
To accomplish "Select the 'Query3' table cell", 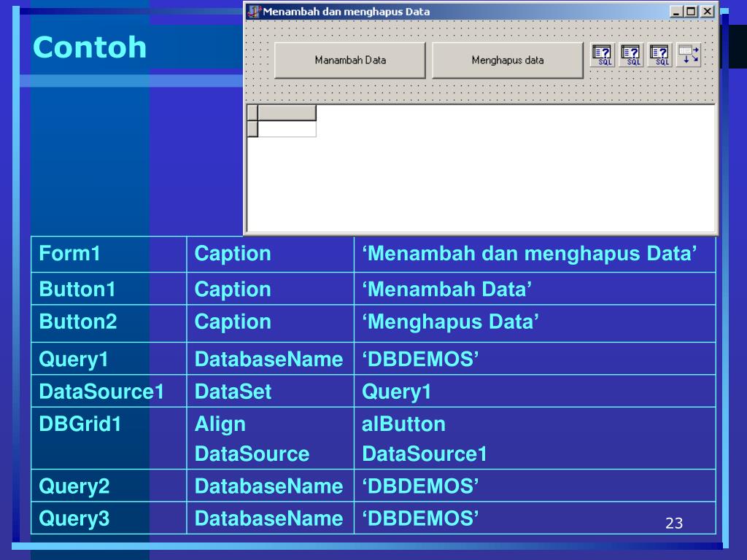I will click(x=109, y=518).
